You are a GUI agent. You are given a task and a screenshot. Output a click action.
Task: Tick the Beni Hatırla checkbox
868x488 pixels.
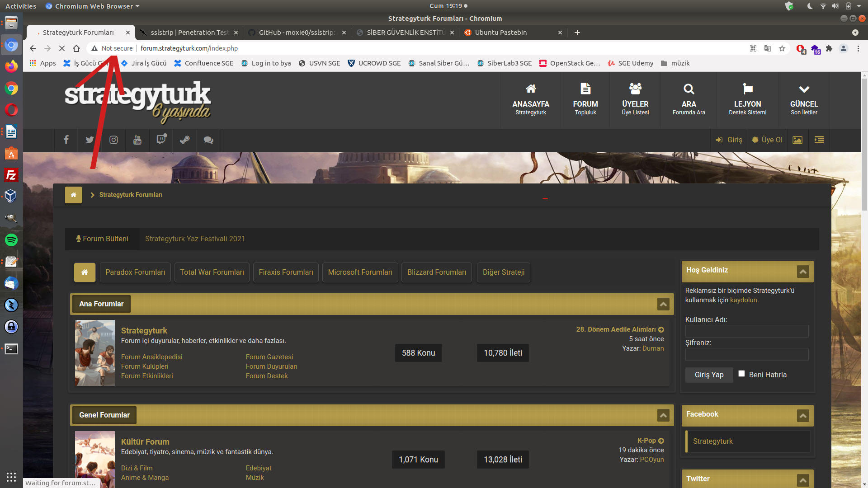741,374
